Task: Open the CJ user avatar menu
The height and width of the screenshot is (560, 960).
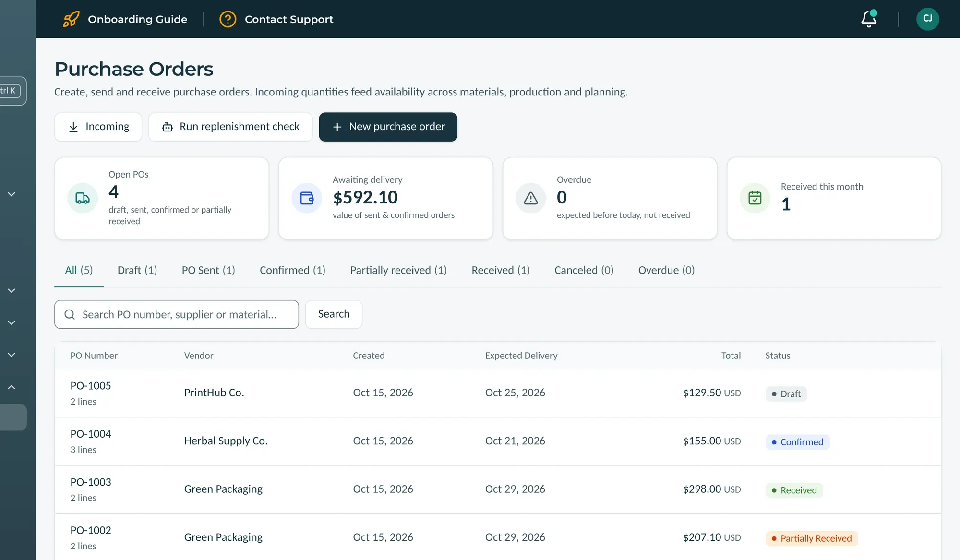Action: (x=927, y=19)
